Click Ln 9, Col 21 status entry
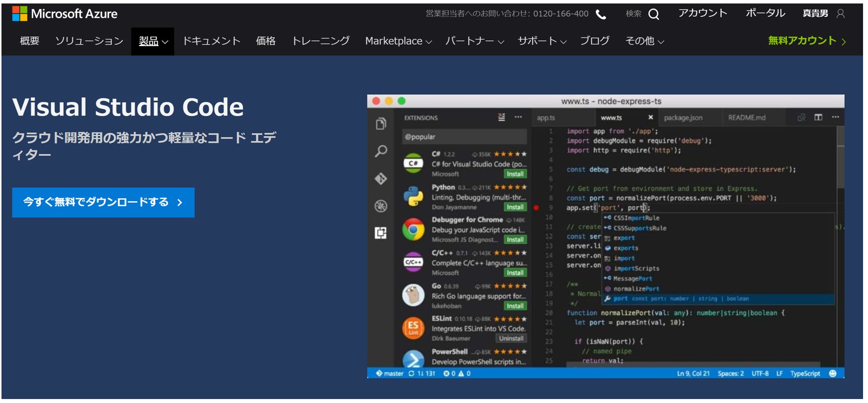868x403 pixels. pos(693,374)
